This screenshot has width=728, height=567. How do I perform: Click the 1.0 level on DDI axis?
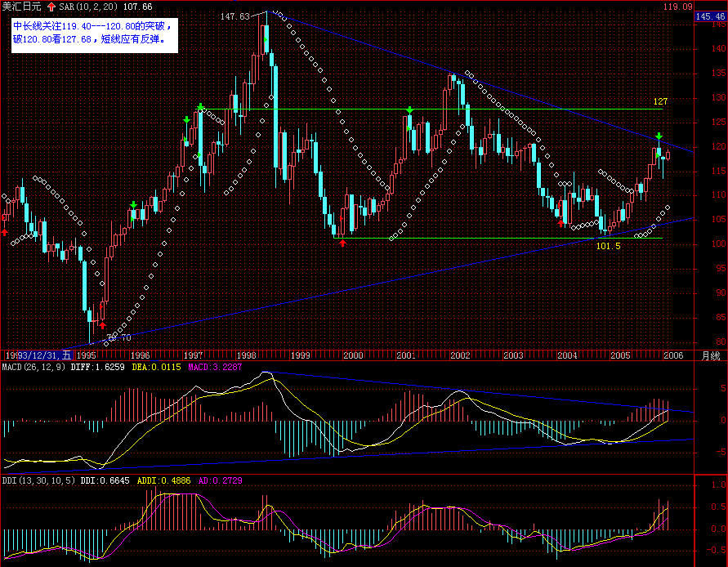click(x=719, y=484)
